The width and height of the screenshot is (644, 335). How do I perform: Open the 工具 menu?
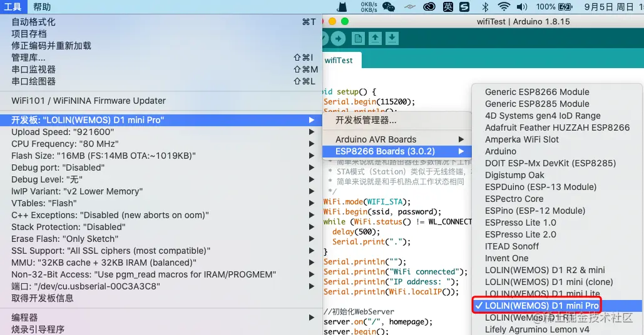point(13,6)
